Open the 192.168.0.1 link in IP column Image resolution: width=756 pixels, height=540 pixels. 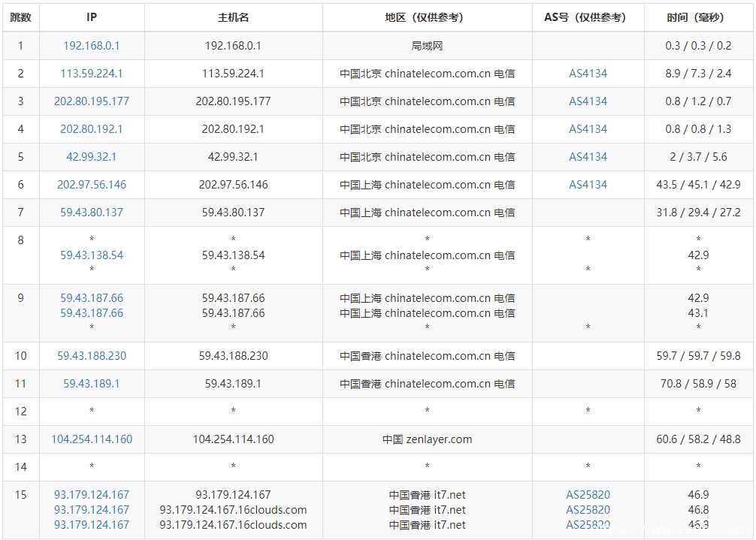pos(92,46)
